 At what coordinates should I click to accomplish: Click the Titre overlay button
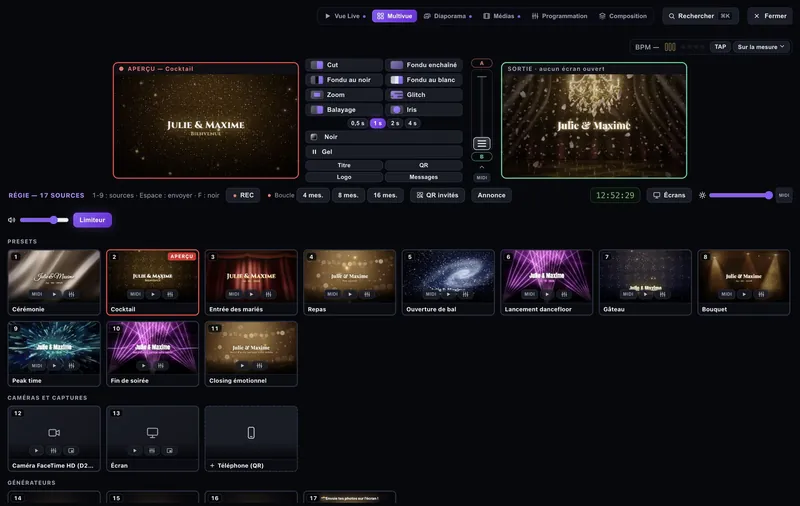tap(344, 165)
